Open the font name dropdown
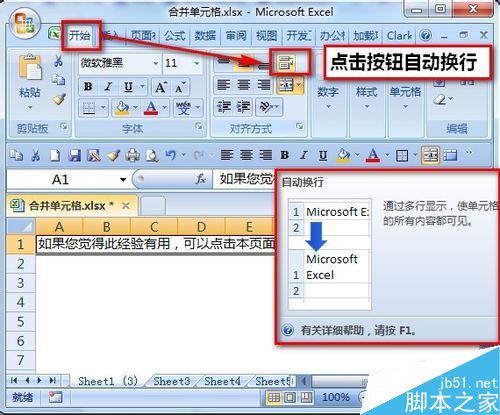The image size is (500, 415). pos(155,63)
